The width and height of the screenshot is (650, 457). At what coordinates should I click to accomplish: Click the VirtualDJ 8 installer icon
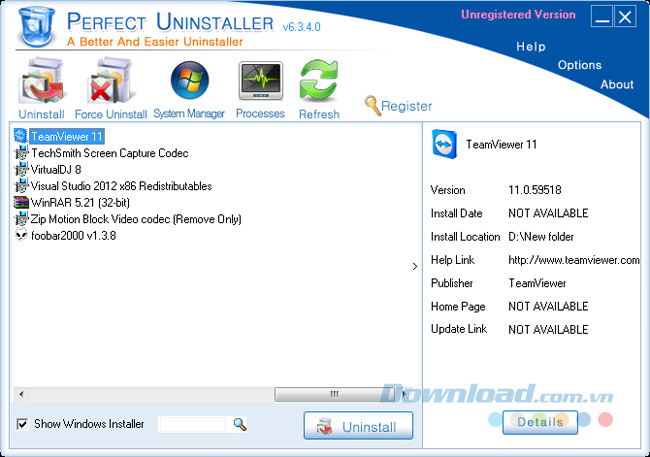pyautogui.click(x=21, y=169)
